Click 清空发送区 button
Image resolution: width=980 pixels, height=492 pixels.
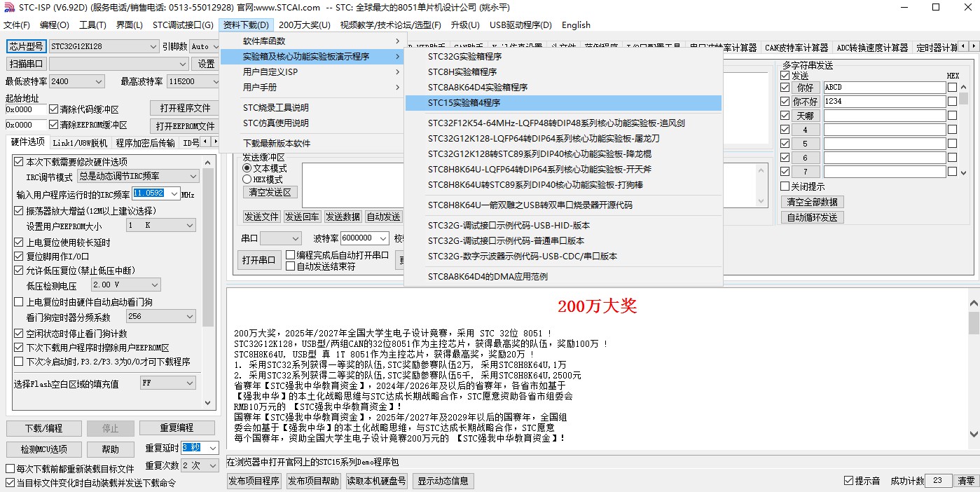270,191
